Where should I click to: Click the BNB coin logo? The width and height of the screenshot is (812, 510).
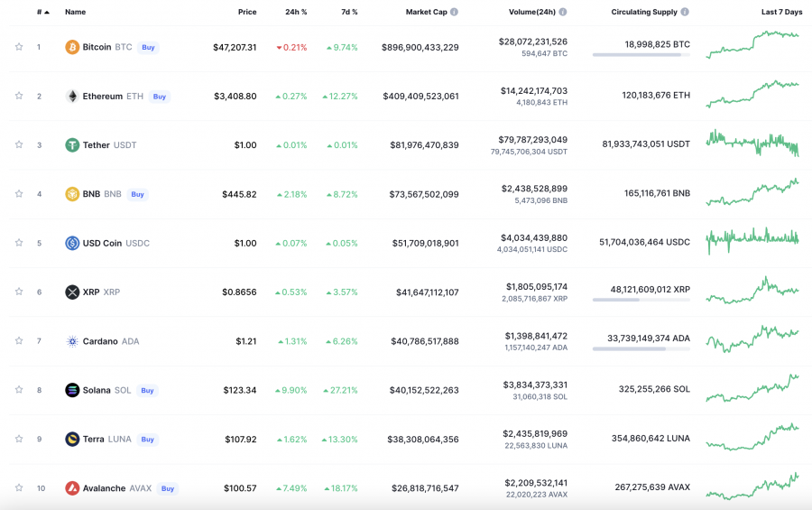[x=72, y=194]
